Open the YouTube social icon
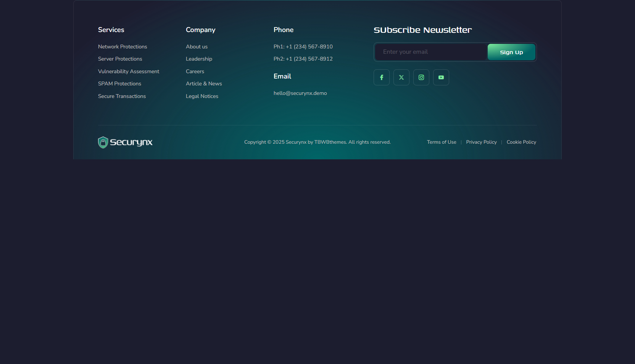The image size is (635, 364). 441,77
